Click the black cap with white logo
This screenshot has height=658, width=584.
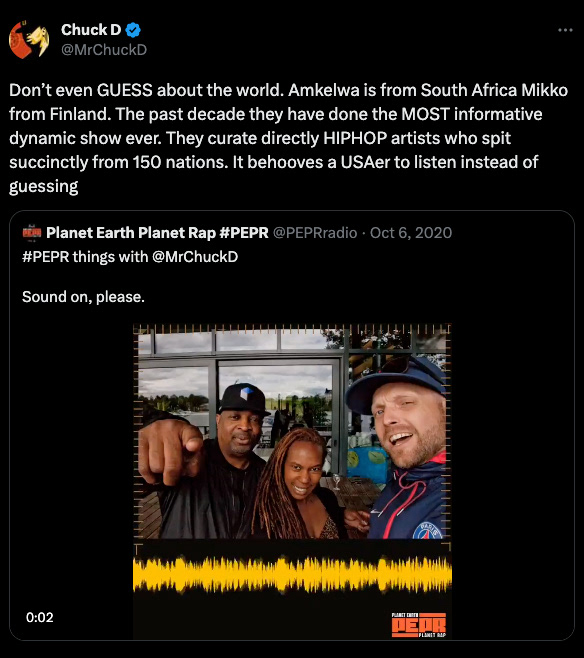[243, 398]
